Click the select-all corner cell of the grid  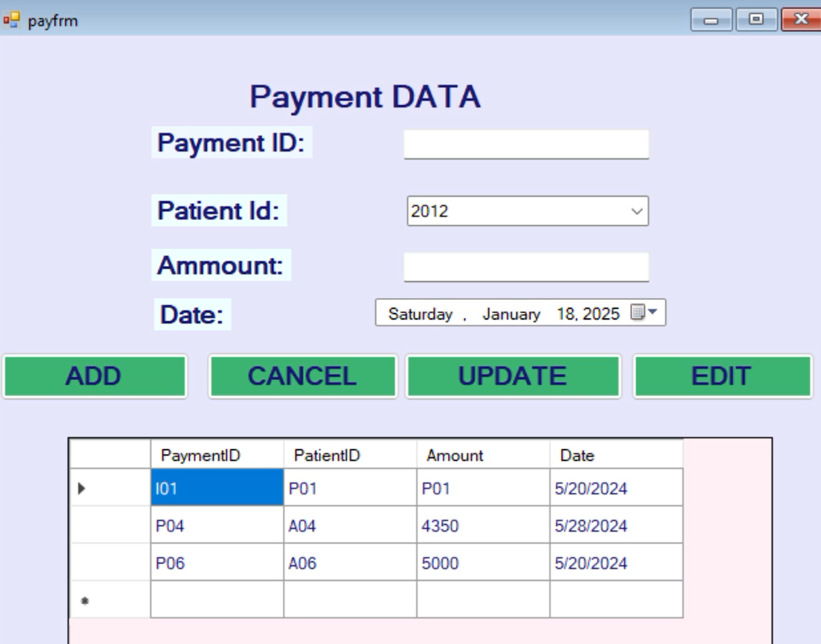pos(110,454)
